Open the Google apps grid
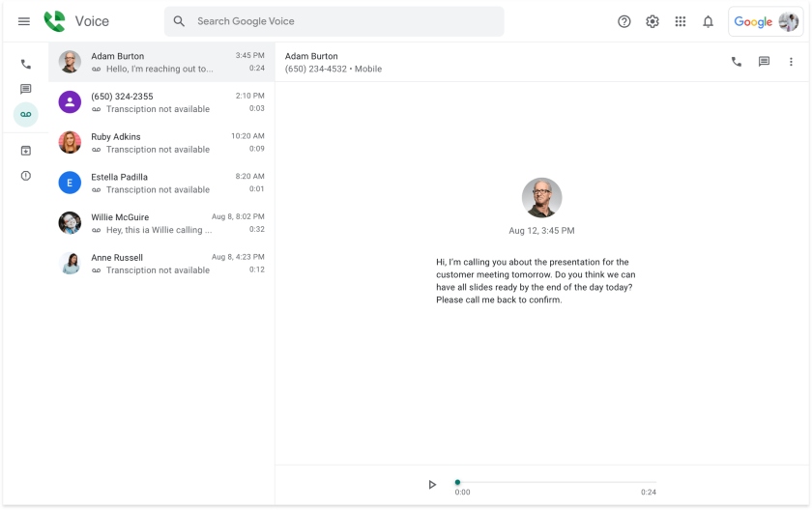 point(680,21)
